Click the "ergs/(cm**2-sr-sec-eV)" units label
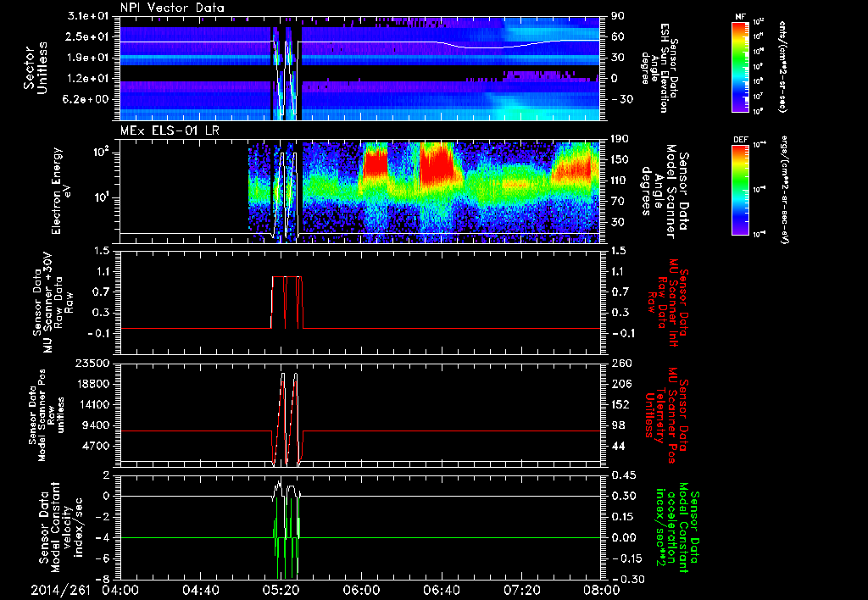This screenshot has height=600, width=868. pos(784,190)
